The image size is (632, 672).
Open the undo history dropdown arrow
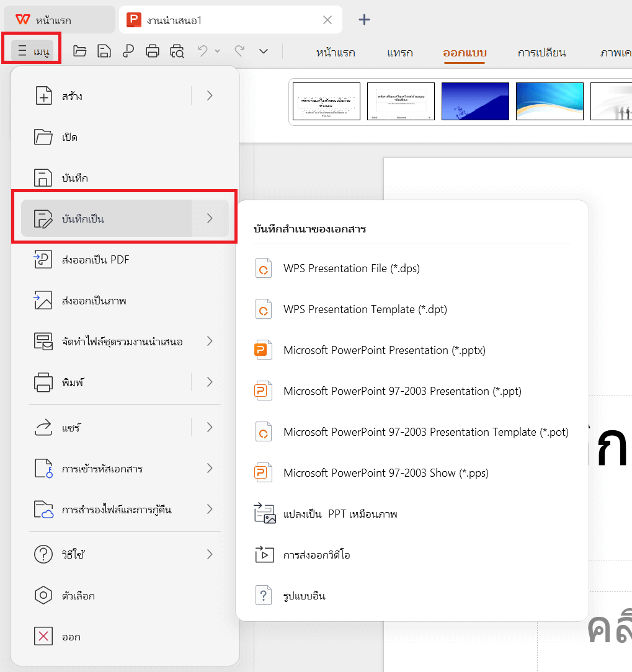(217, 51)
